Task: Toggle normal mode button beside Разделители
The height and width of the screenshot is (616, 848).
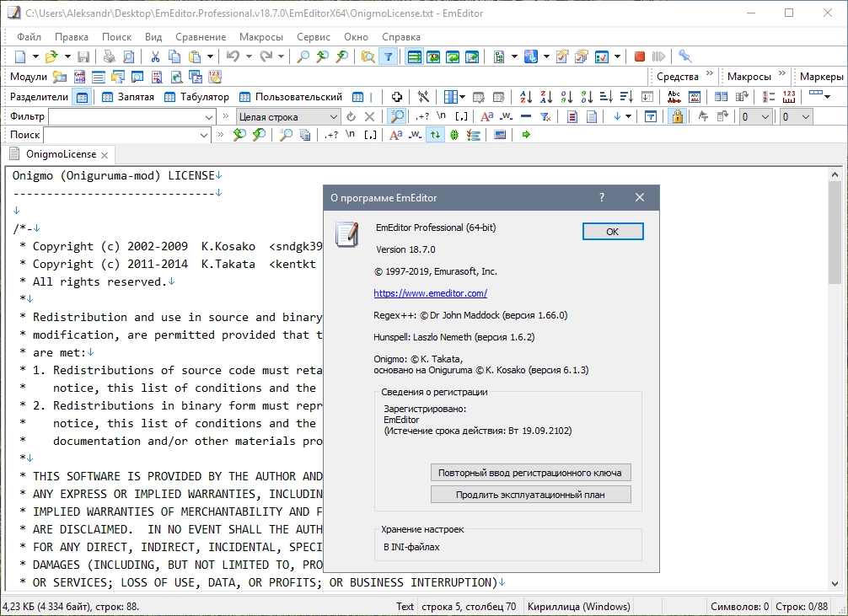Action: [x=83, y=97]
